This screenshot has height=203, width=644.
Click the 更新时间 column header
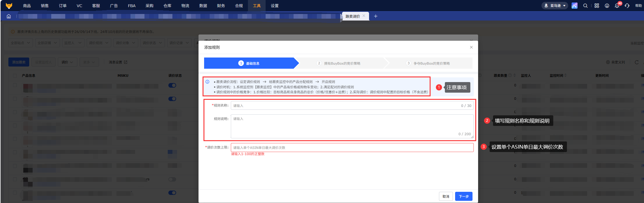coord(602,76)
